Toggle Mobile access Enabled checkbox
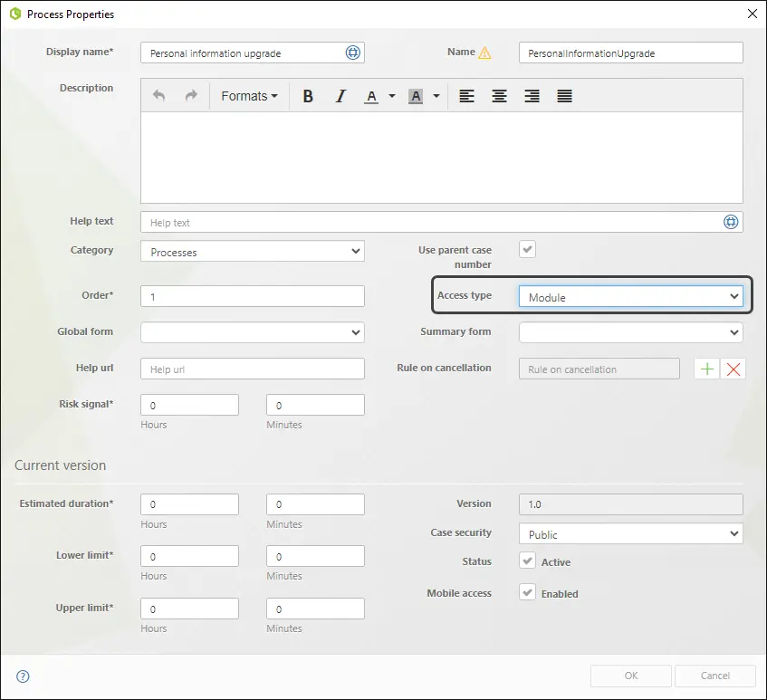The width and height of the screenshot is (767, 700). (527, 592)
